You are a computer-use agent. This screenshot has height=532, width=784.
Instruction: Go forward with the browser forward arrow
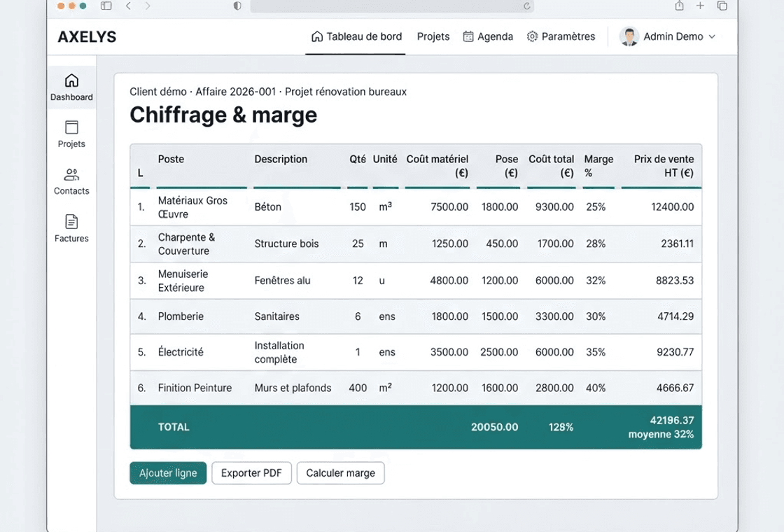click(x=148, y=6)
